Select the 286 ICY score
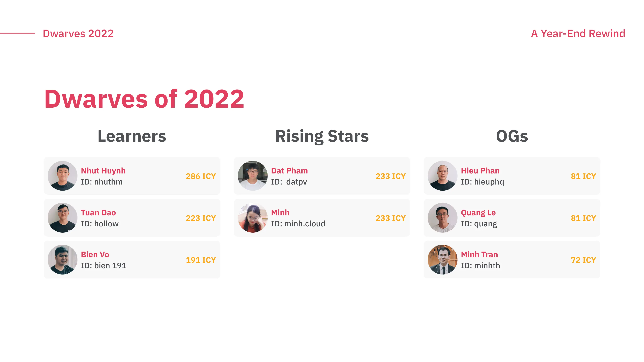The width and height of the screenshot is (644, 362). click(x=201, y=176)
